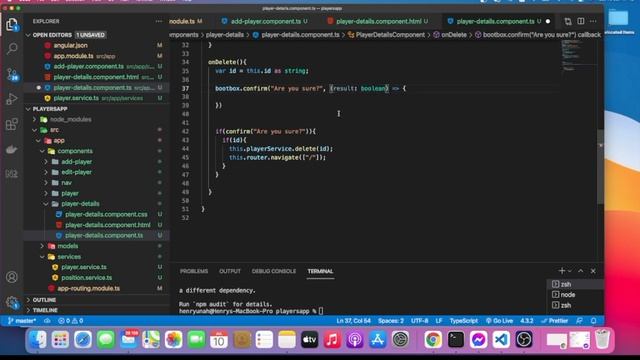The image size is (640, 360).
Task: Open the Explorer more actions menu
Action: click(159, 21)
